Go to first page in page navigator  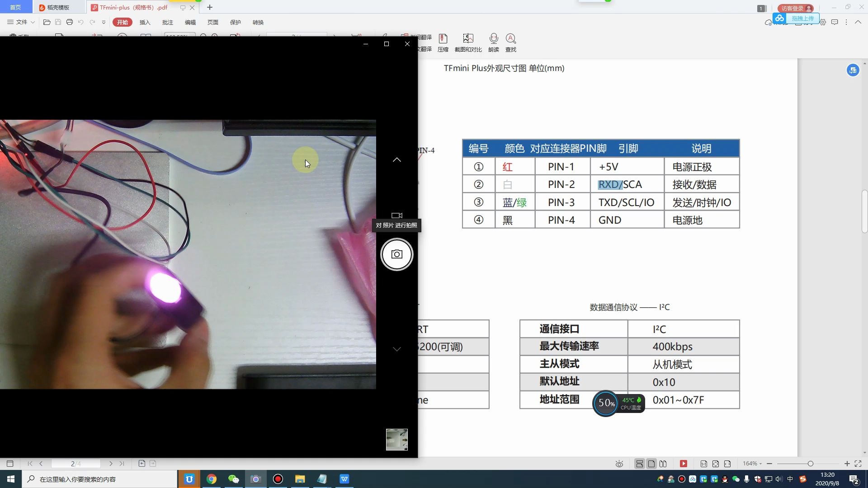point(30,464)
